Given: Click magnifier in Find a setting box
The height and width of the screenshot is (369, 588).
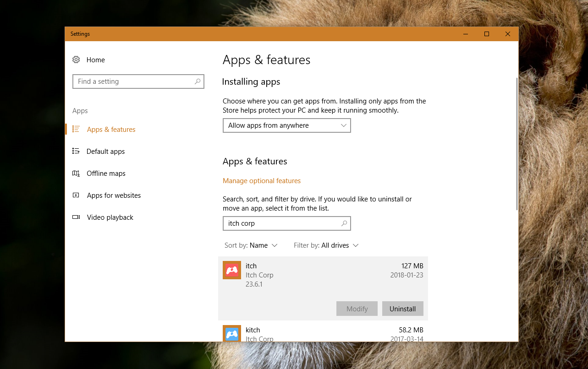Looking at the screenshot, I should (198, 81).
